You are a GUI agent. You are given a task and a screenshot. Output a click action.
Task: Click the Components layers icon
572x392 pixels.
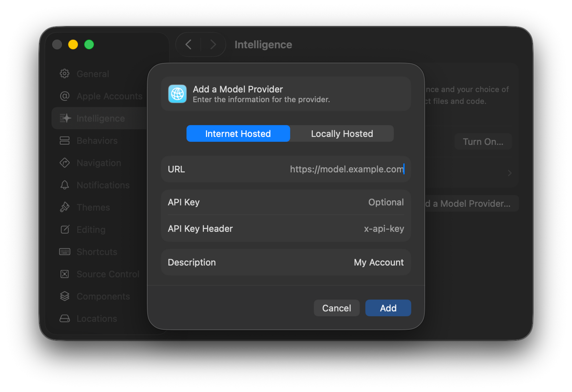(x=65, y=296)
